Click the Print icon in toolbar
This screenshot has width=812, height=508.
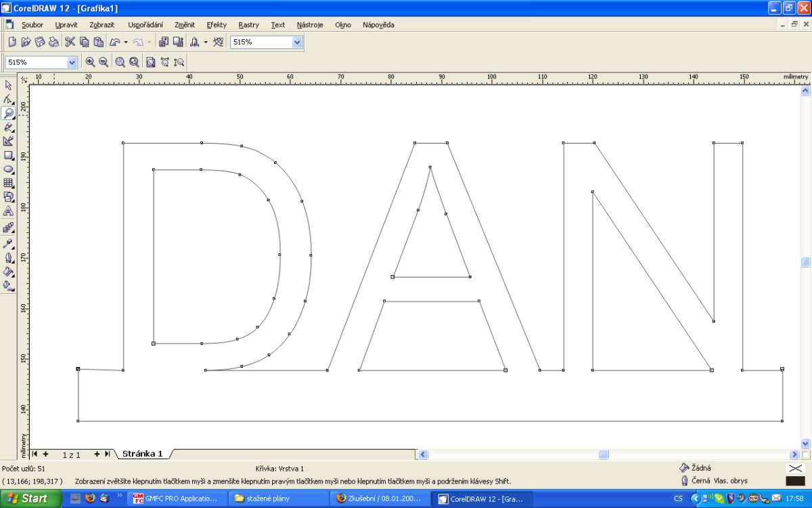(x=54, y=42)
